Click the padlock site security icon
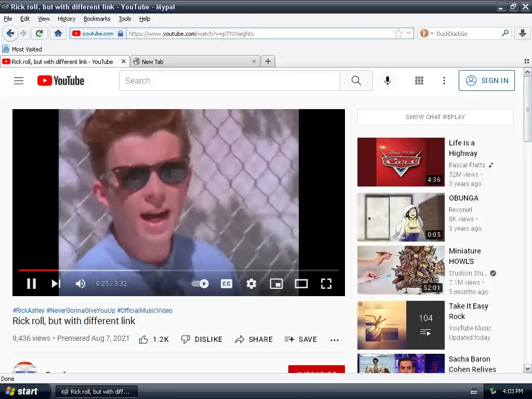The height and width of the screenshot is (399, 532). 121,33
